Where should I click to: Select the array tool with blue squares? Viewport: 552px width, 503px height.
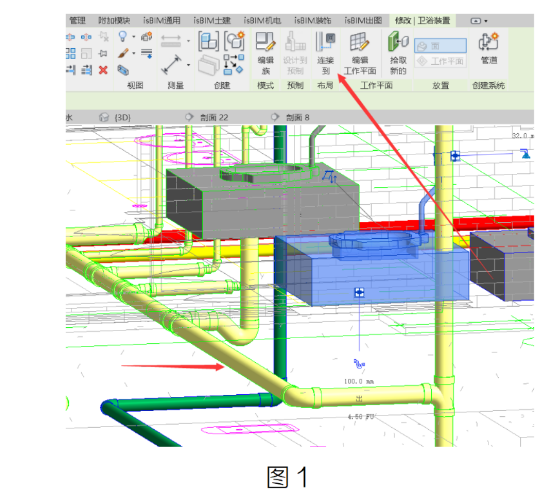(x=70, y=54)
